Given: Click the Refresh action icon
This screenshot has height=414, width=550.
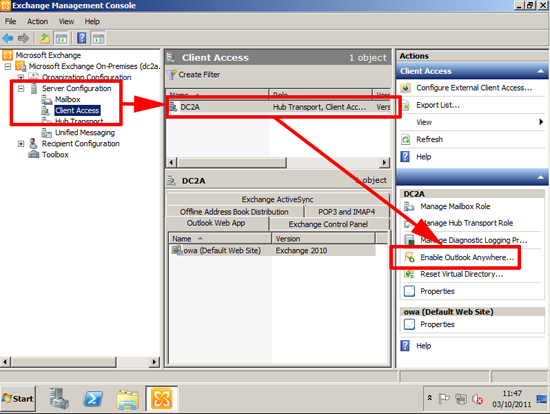Looking at the screenshot, I should tap(405, 140).
